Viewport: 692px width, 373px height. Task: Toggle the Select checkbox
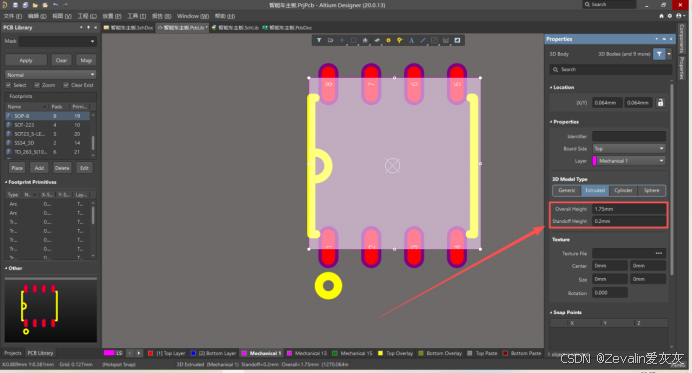8,85
